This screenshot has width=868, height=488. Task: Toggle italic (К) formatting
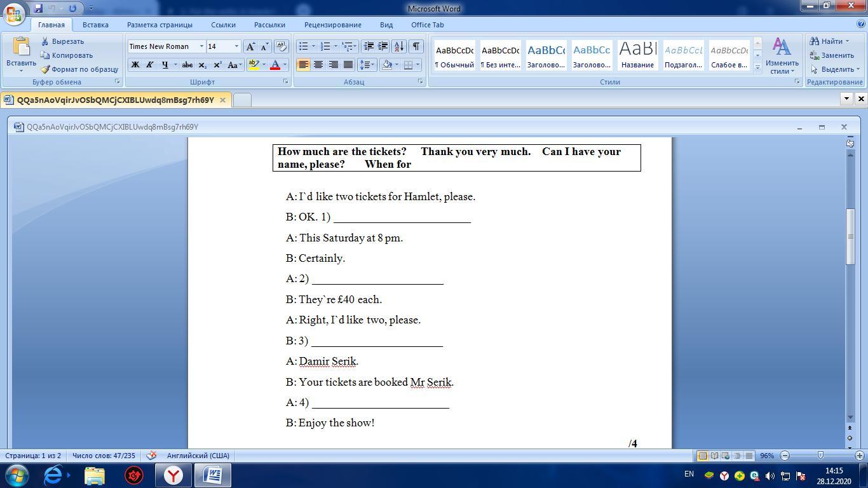tap(149, 65)
